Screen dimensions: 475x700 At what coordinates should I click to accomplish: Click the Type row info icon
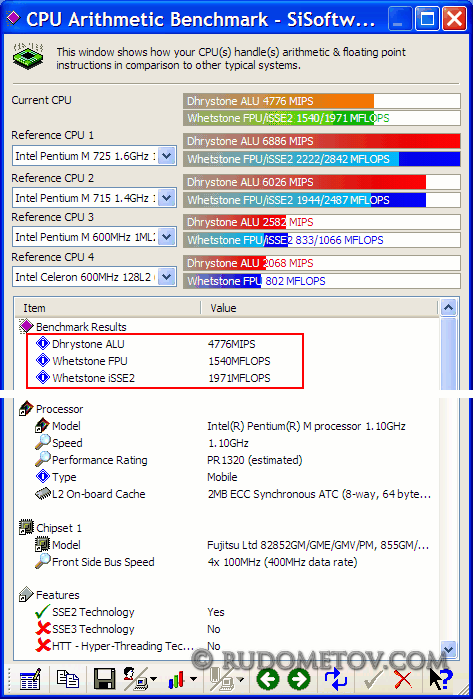point(42,477)
